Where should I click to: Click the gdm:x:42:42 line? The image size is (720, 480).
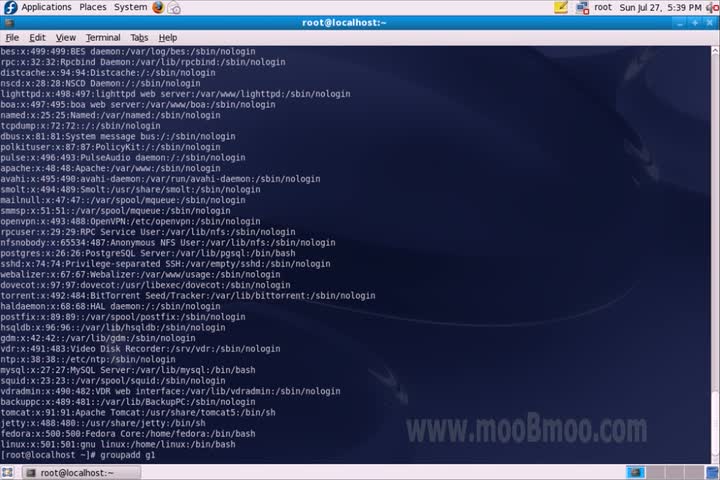point(98,338)
